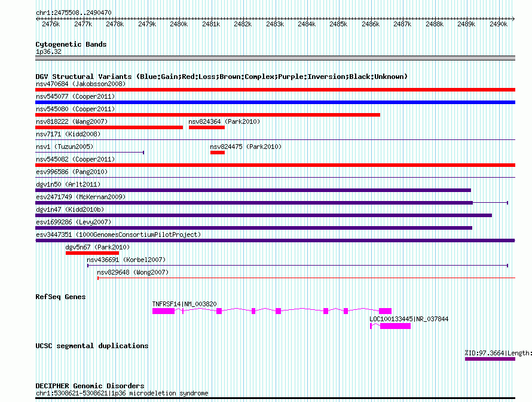Click the LOC100133445 large exon block
532x402 pixels.
click(x=395, y=326)
